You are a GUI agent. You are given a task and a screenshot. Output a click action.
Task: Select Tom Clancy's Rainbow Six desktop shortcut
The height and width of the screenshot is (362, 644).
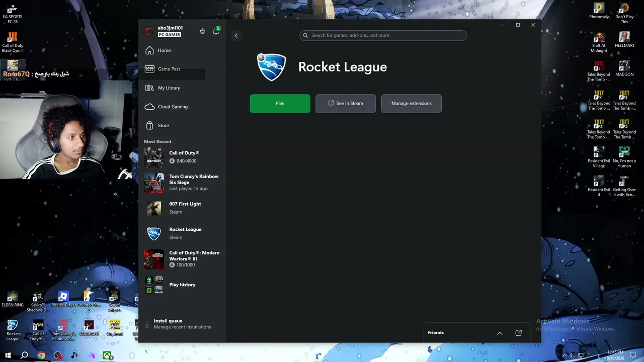[63, 330]
